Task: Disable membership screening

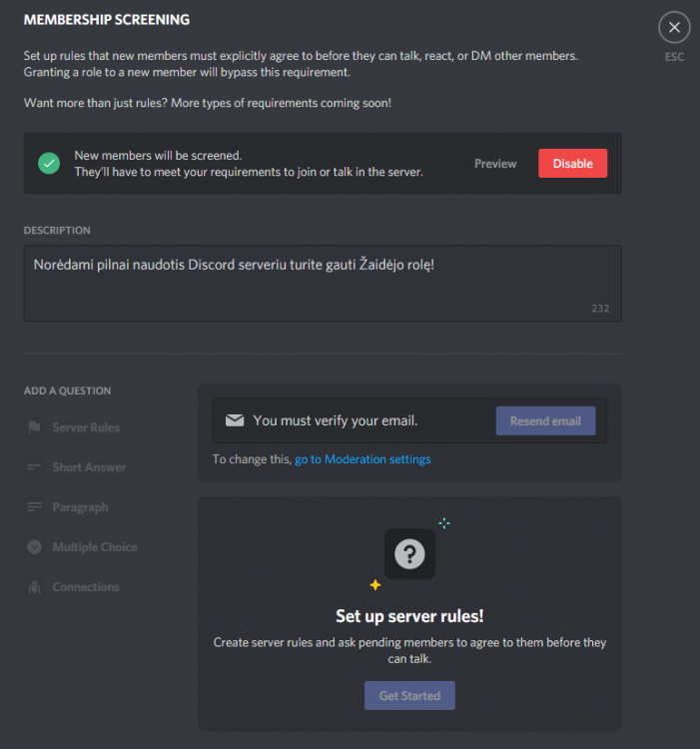Action: pyautogui.click(x=572, y=164)
